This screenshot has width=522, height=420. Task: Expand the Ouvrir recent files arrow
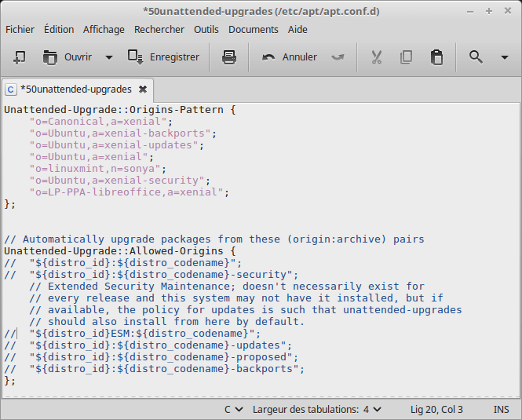click(x=109, y=57)
